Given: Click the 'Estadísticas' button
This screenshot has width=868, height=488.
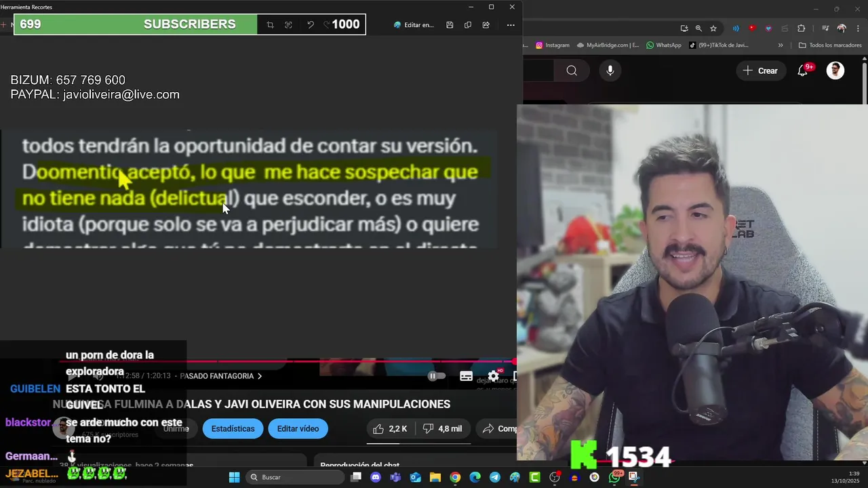Looking at the screenshot, I should 233,428.
